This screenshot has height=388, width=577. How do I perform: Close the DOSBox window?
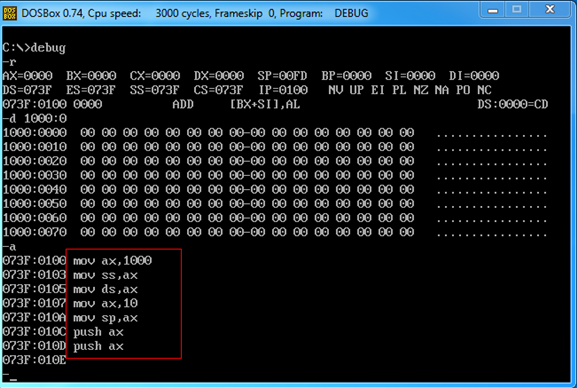coord(550,10)
